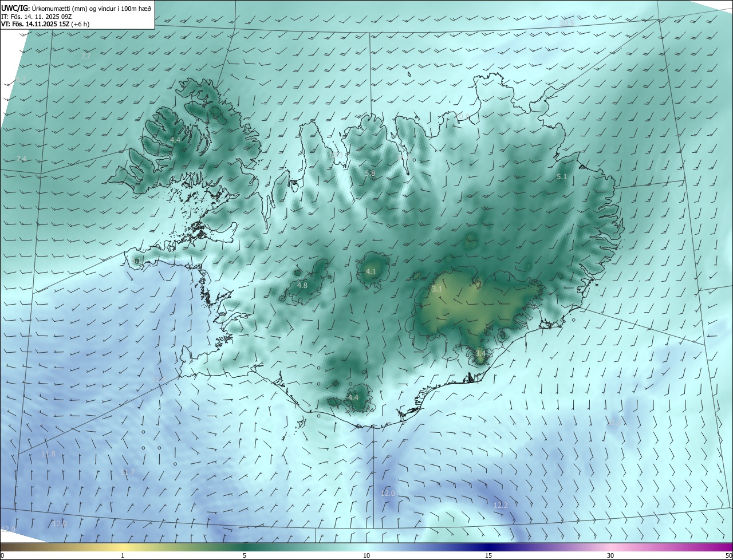Click the '15' tick on the color scale

coord(488,556)
